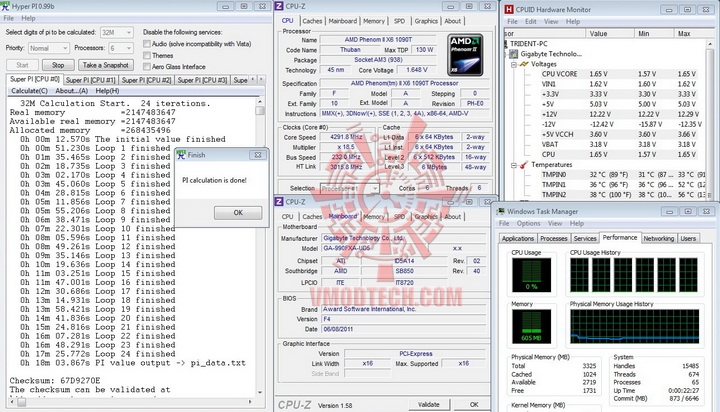Click the Hyper PI output scroll-down arrow

pos(260,392)
